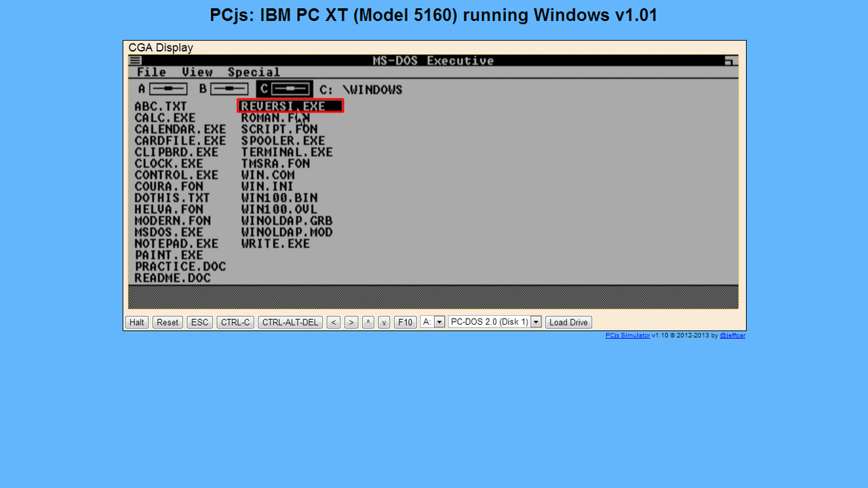Screen dimensions: 868x488
Task: Open the MS-DOS Executive system menu box
Action: pos(136,60)
